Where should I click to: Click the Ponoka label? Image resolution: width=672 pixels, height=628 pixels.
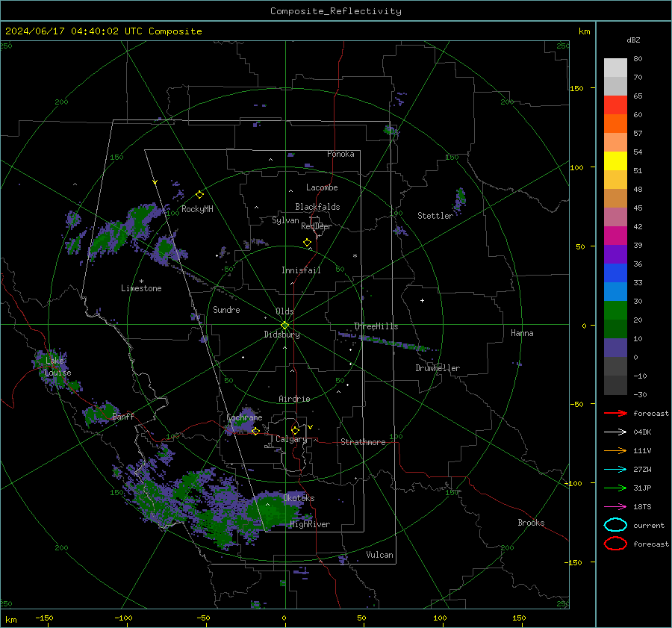pyautogui.click(x=340, y=154)
